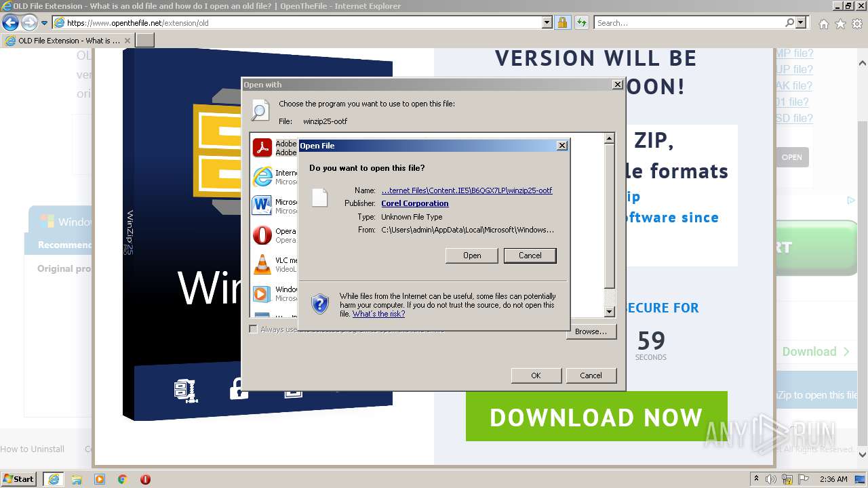The height and width of the screenshot is (488, 868).
Task: Click the Windows Start button
Action: (x=19, y=479)
